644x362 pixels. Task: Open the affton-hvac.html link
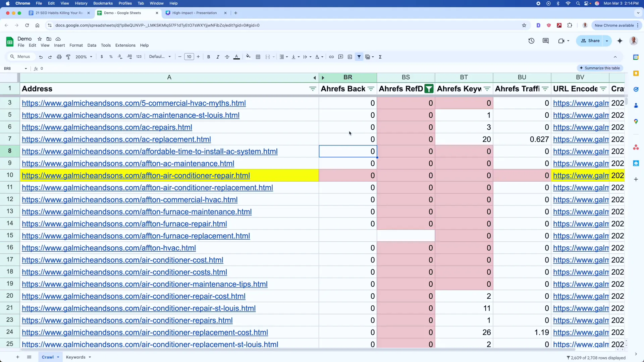pyautogui.click(x=109, y=248)
